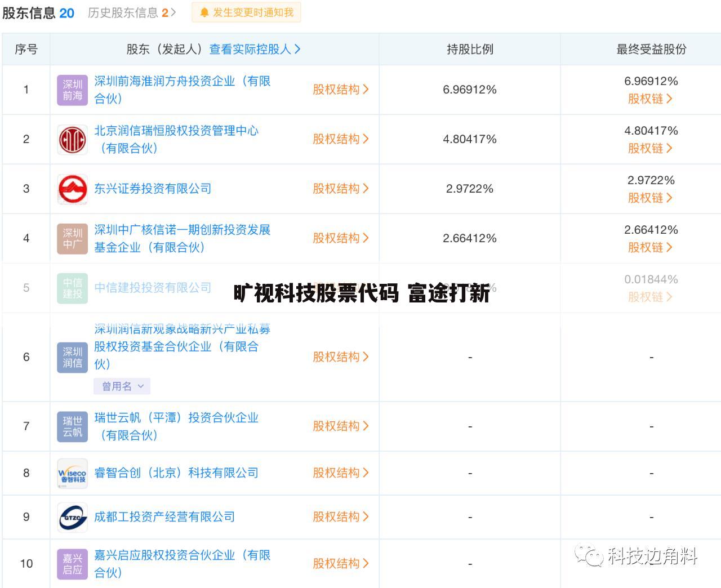The image size is (721, 588).
Task: Open 股权链 under 0.01844% final share
Action: [651, 297]
